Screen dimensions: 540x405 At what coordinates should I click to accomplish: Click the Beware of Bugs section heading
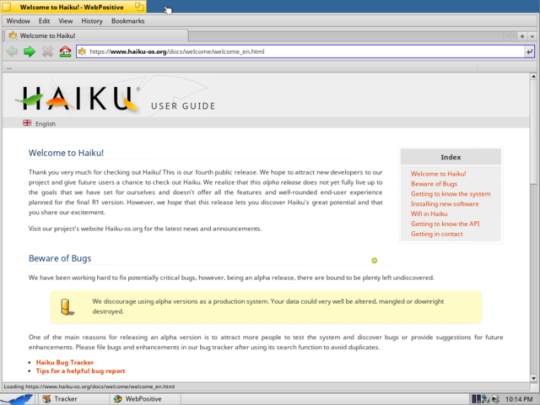coord(60,259)
